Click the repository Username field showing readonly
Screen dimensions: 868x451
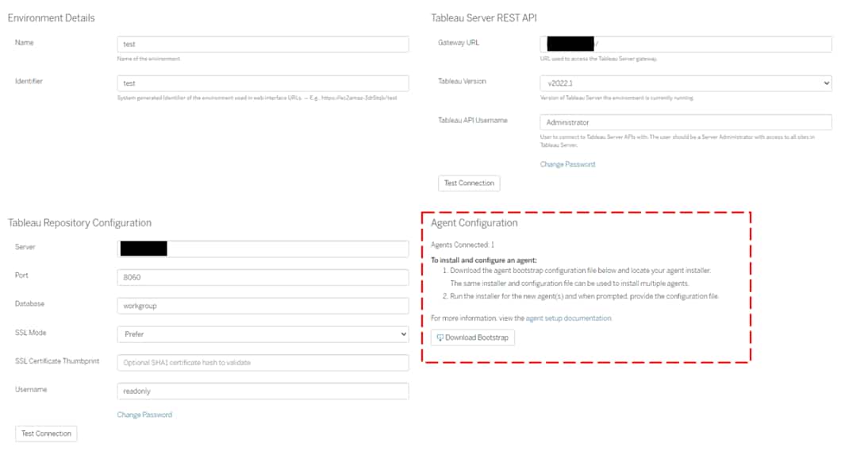[263, 391]
